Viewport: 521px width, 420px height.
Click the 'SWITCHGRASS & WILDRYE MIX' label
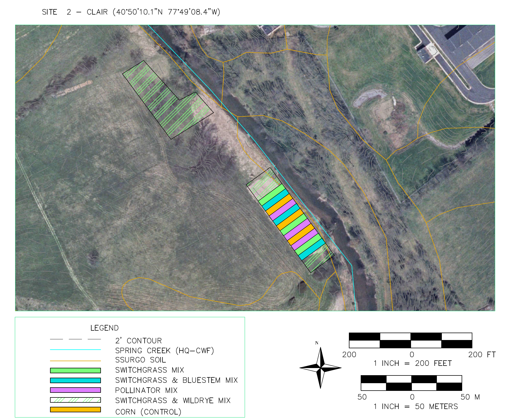[x=173, y=400]
